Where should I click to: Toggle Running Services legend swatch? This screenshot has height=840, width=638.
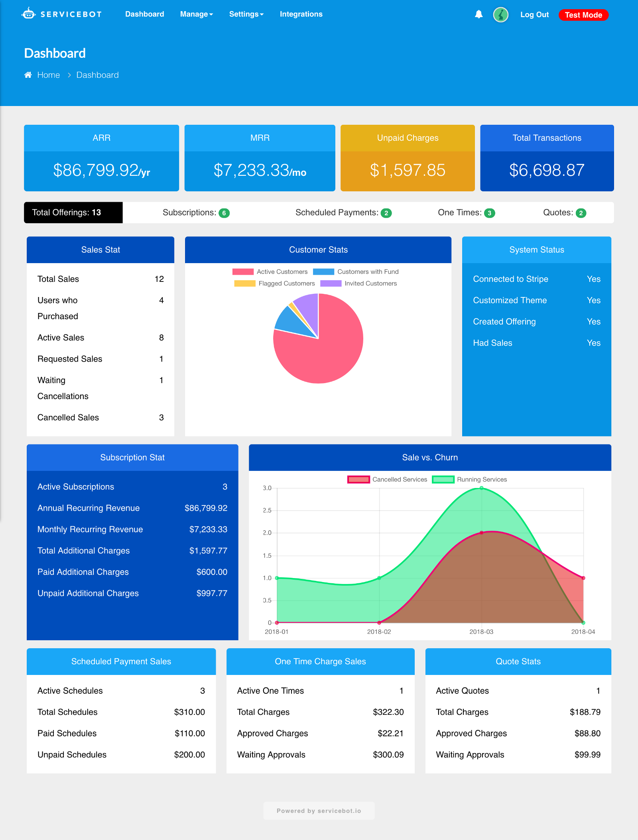pyautogui.click(x=443, y=479)
